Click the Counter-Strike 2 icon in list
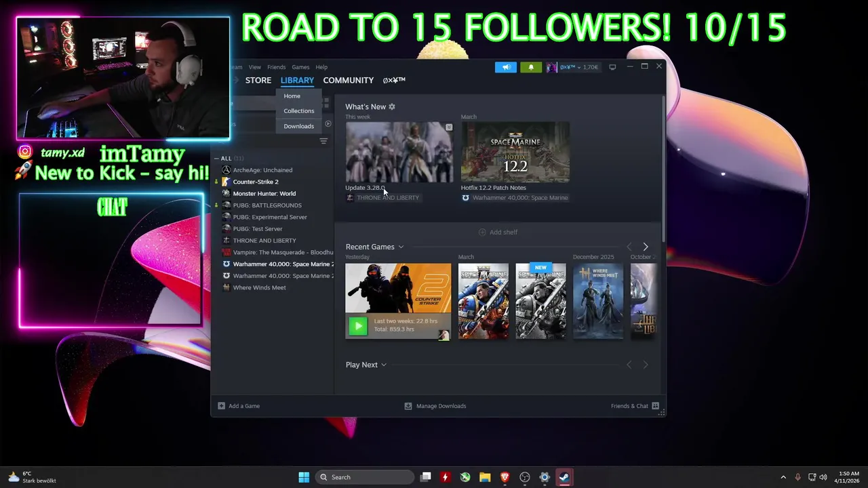The width and height of the screenshot is (868, 488). 226,182
